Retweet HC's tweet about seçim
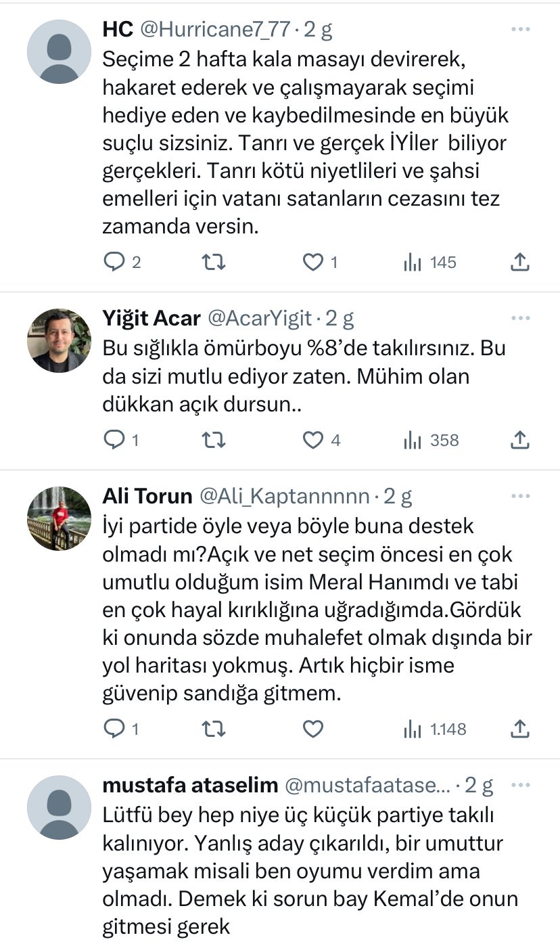The image size is (560, 948). click(214, 262)
